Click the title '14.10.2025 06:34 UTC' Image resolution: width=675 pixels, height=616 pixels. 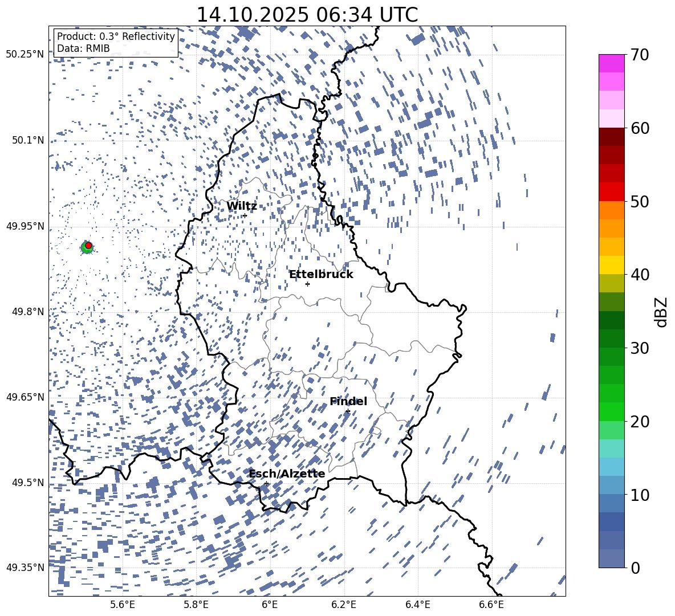pos(307,15)
